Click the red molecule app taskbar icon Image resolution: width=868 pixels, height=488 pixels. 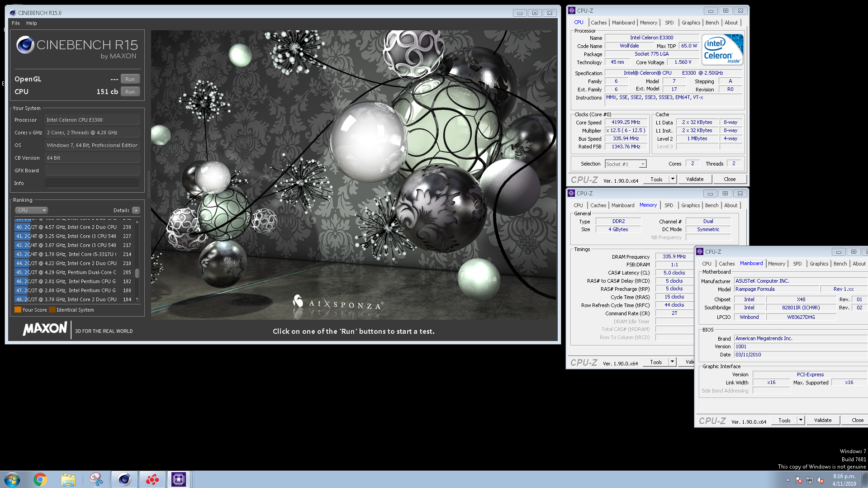click(x=152, y=479)
